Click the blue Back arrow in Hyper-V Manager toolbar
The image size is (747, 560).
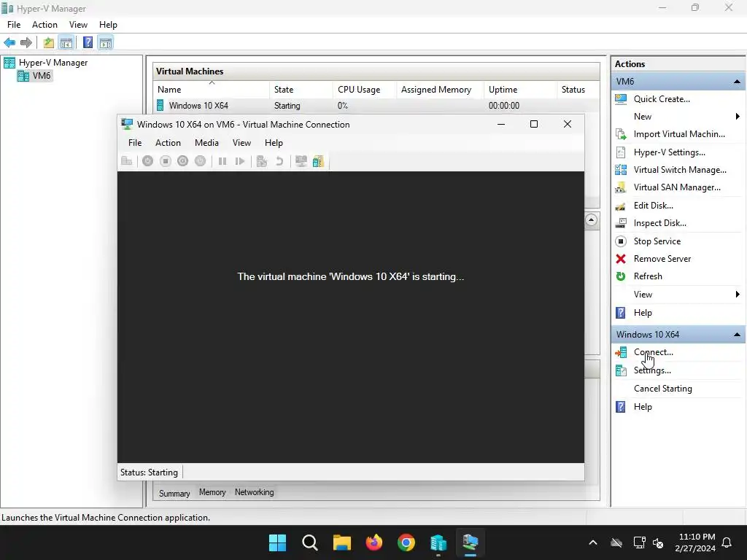coord(9,43)
